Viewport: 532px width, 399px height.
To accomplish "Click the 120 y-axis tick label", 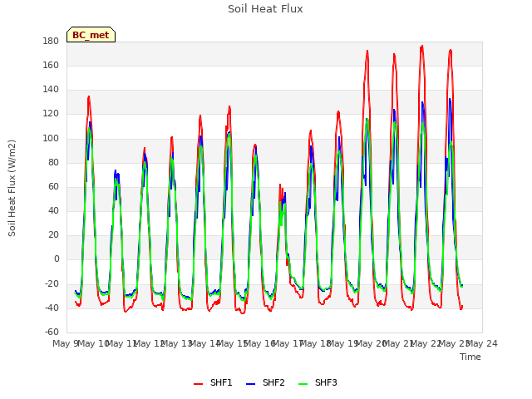I will (51, 114).
